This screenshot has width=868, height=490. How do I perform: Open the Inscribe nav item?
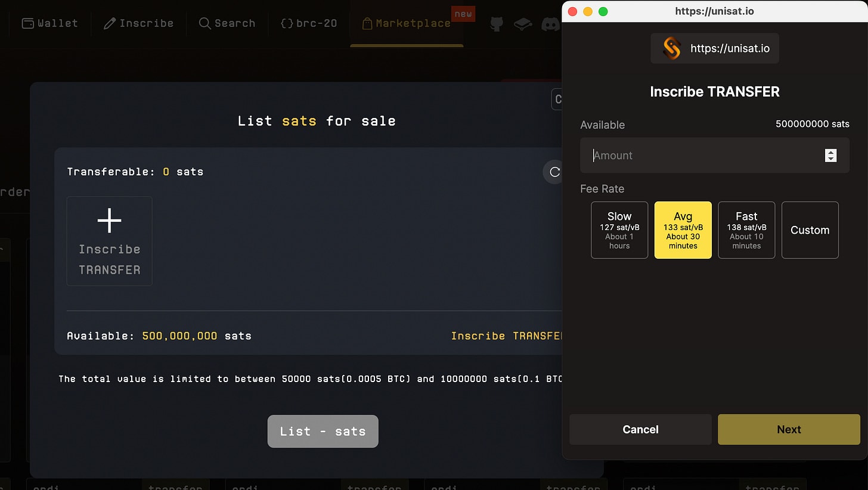[x=138, y=23]
